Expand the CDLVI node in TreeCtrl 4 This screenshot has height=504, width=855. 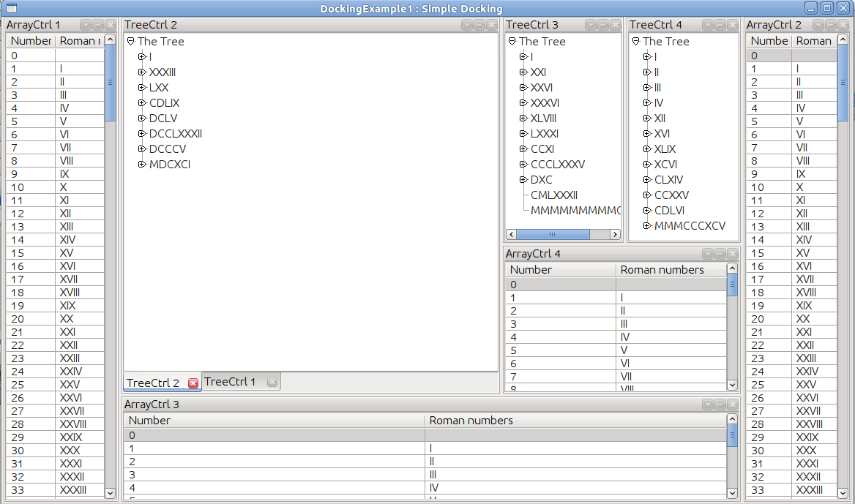[647, 211]
